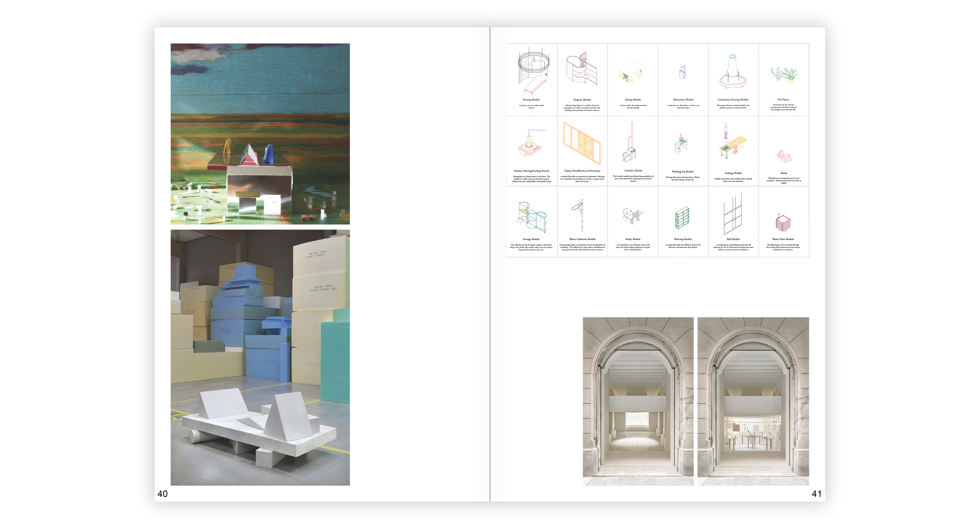980x529 pixels.
Task: Click the Resting Module bed diagram
Action: click(534, 71)
